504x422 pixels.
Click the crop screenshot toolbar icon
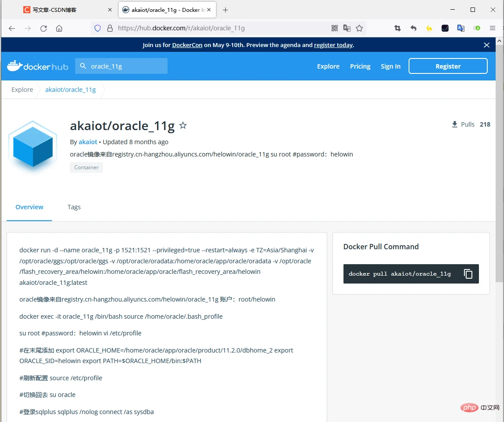398,28
